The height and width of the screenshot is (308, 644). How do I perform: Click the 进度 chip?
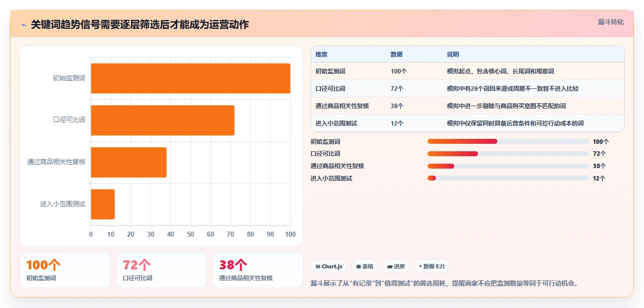click(396, 266)
